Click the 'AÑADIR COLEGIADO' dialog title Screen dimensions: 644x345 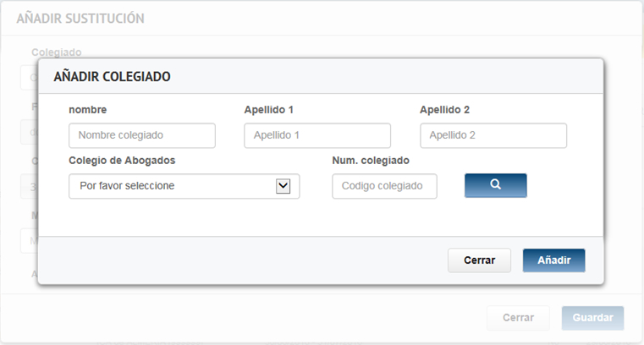(x=112, y=77)
